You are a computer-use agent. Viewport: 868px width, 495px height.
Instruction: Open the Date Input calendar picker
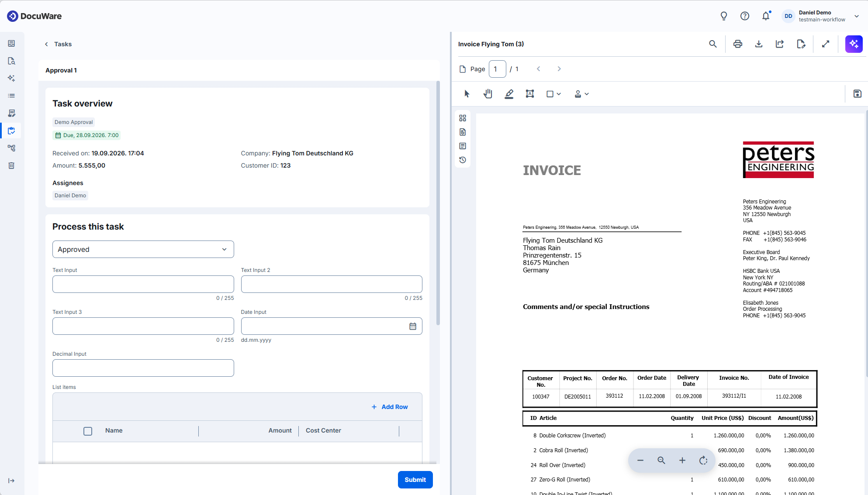coord(413,326)
